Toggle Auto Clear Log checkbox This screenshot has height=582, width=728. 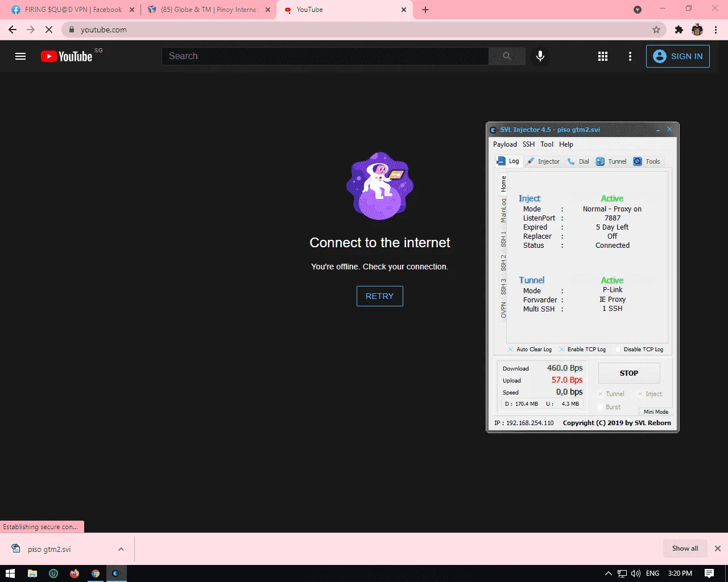[x=510, y=349]
